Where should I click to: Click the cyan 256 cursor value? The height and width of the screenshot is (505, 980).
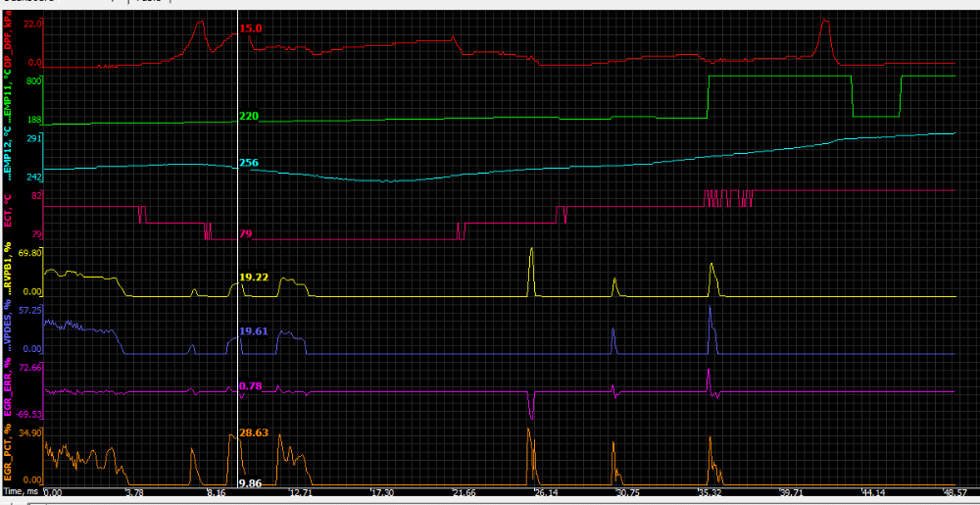coord(249,163)
